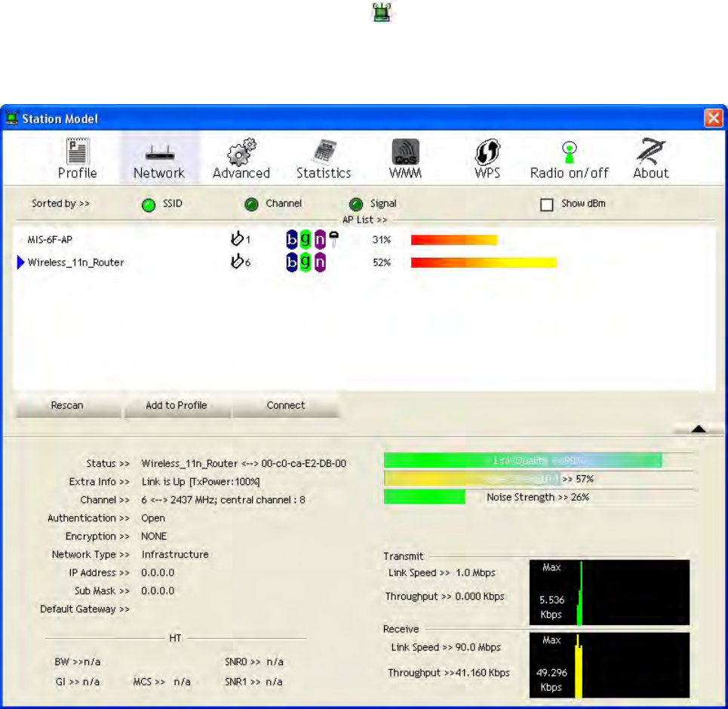The image size is (728, 709).
Task: Click the 52% signal value
Action: tap(382, 262)
